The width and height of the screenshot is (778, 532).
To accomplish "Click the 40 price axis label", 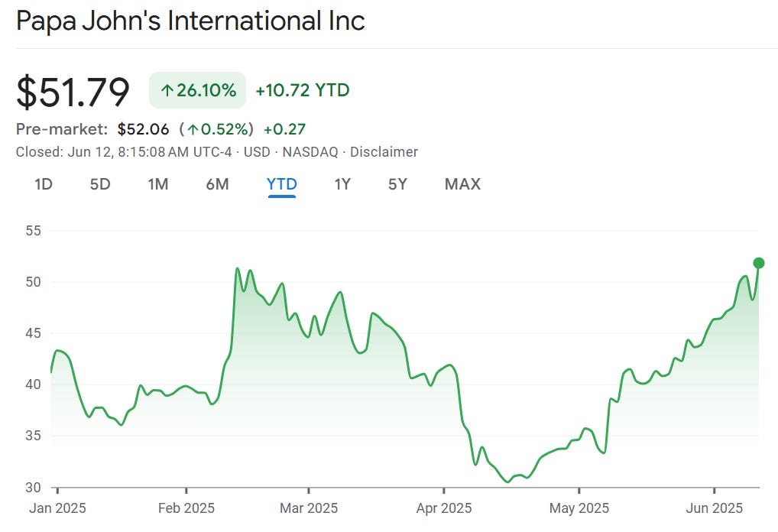I will tap(33, 384).
